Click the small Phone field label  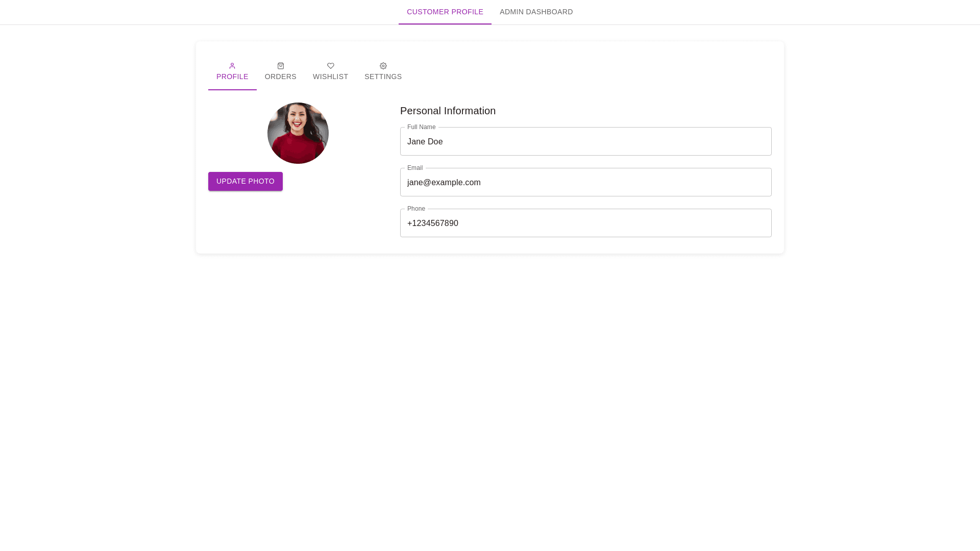click(416, 209)
